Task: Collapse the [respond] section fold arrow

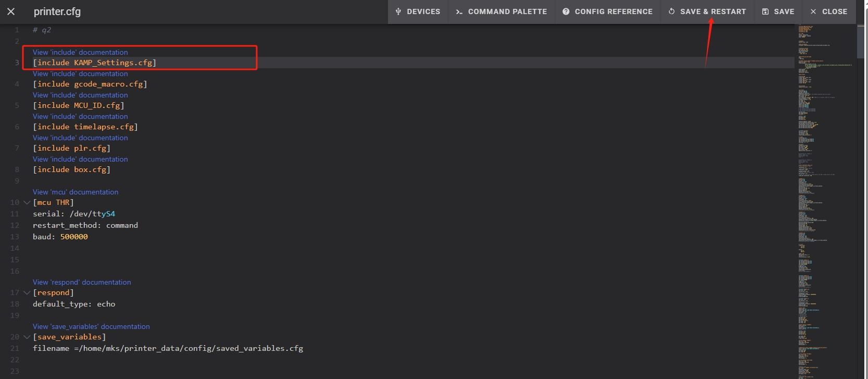Action: 27,292
